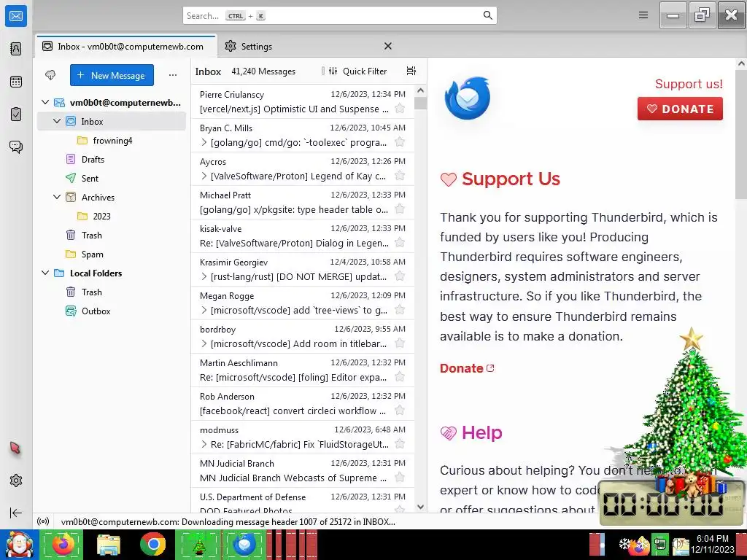
Task: Expand the modmuss thread
Action: click(x=204, y=444)
